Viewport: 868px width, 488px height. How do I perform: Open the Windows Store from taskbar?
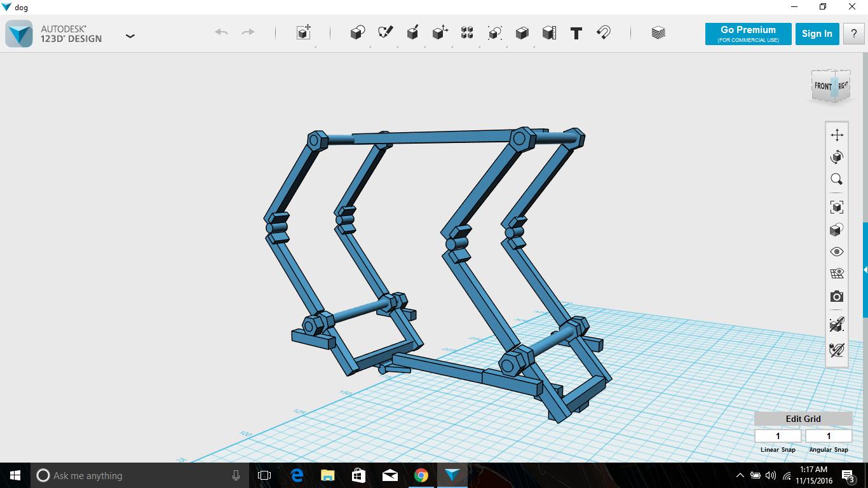[358, 475]
